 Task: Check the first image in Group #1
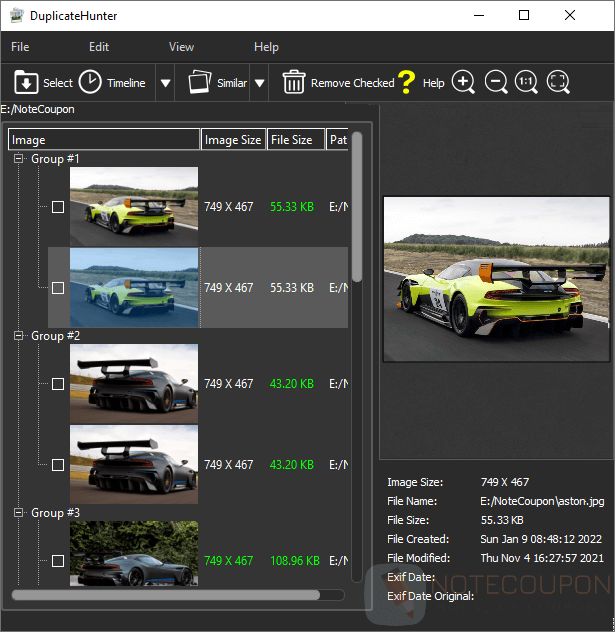[x=58, y=207]
